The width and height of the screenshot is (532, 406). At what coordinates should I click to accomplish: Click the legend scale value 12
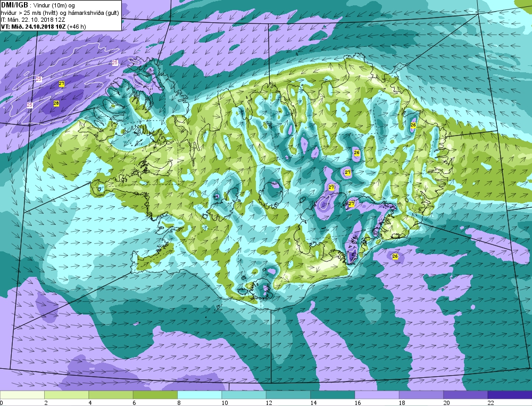pos(269,403)
